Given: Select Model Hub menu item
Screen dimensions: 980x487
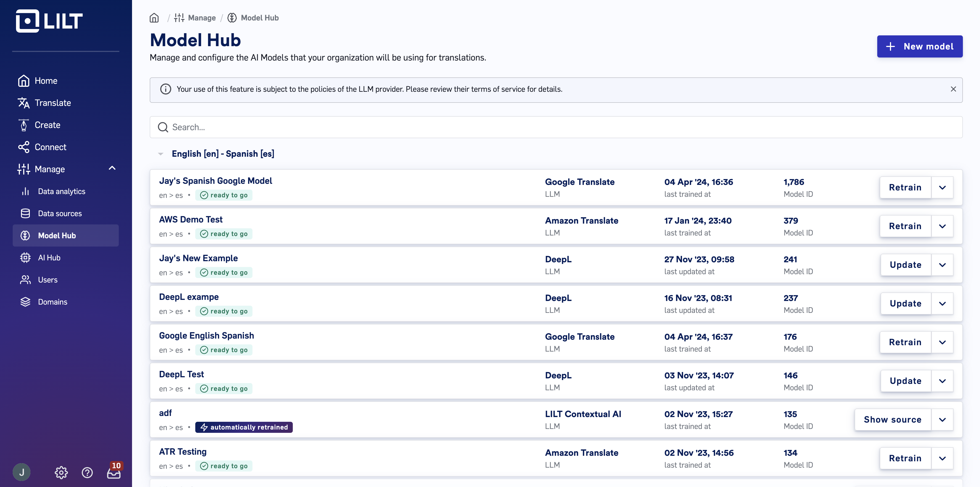Looking at the screenshot, I should coord(65,236).
